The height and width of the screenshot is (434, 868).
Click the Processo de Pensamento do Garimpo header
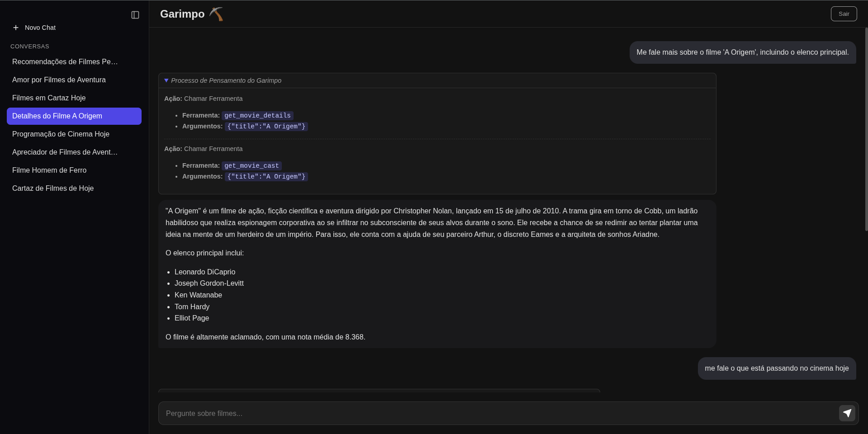click(226, 80)
